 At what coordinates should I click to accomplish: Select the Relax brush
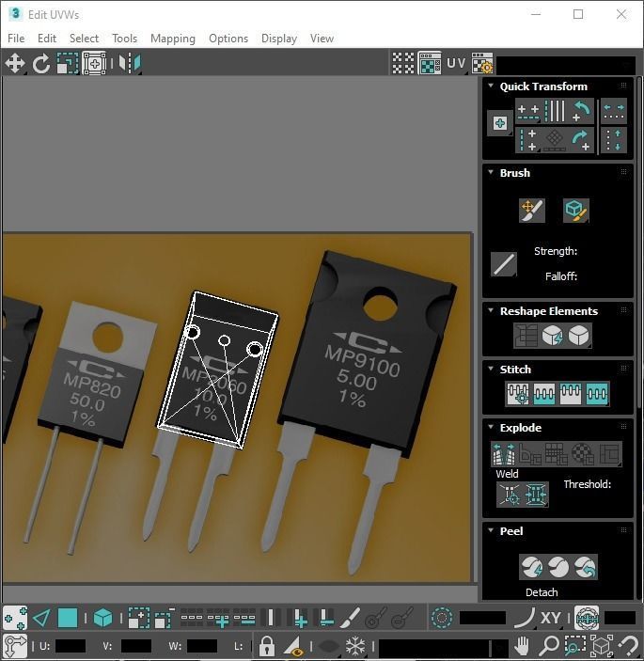576,211
